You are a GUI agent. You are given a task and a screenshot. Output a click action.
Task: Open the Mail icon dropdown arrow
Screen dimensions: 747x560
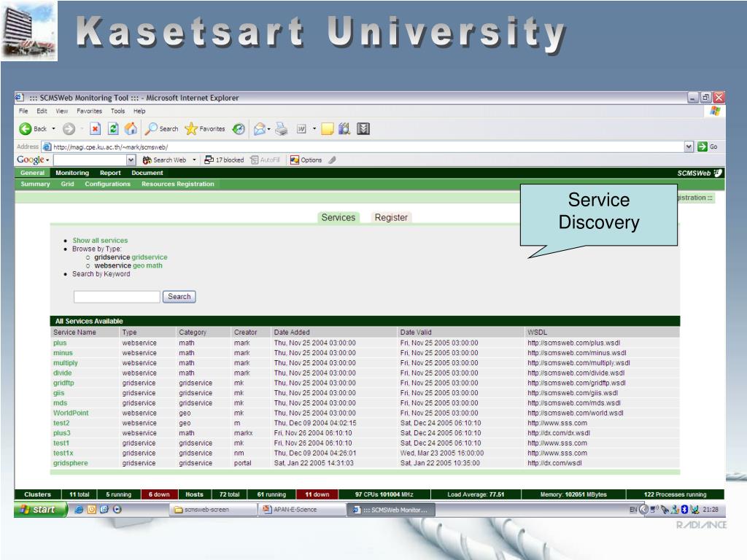[269, 129]
